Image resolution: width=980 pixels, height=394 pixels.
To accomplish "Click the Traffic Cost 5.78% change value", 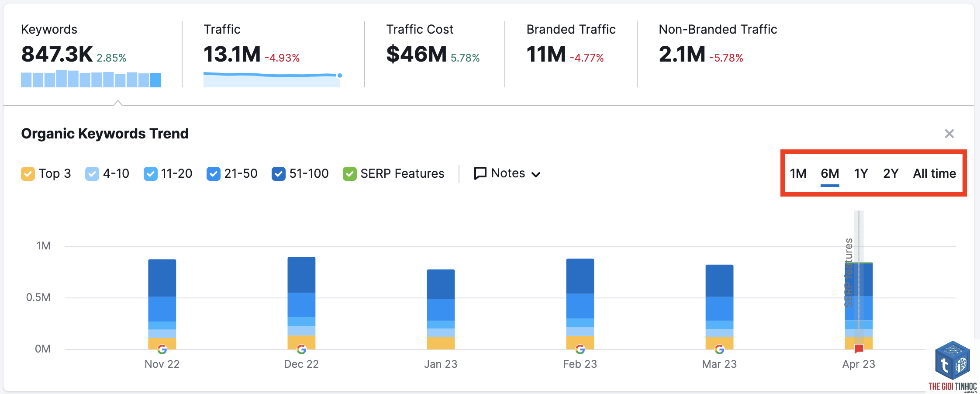I will (x=465, y=58).
